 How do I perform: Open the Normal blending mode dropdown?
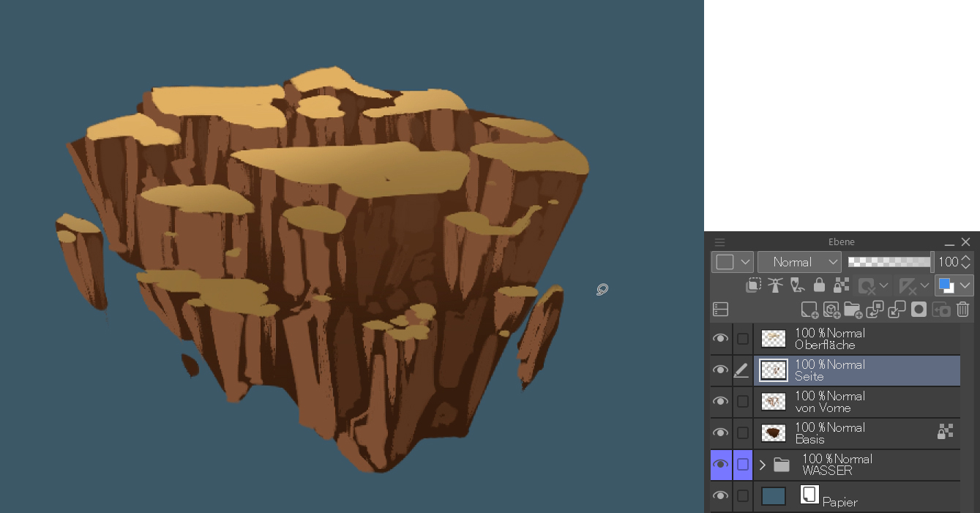point(799,262)
